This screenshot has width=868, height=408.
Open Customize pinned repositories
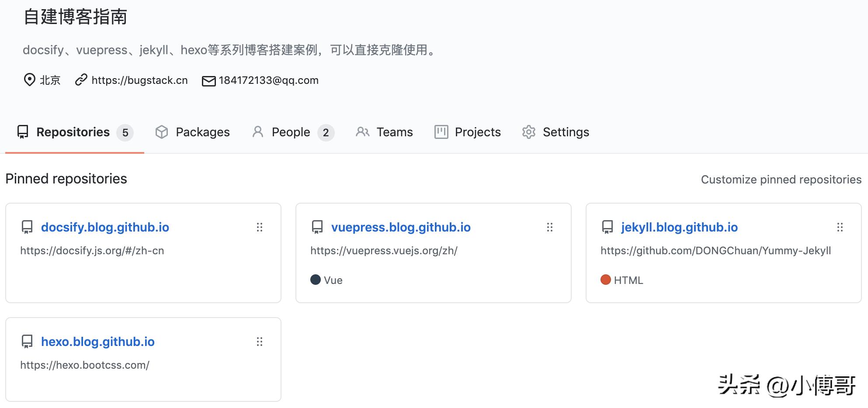(x=781, y=179)
